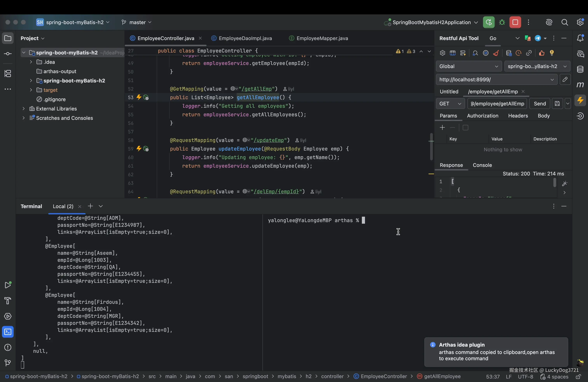This screenshot has height=382, width=588.
Task: Click the Authorization section label
Action: [482, 116]
